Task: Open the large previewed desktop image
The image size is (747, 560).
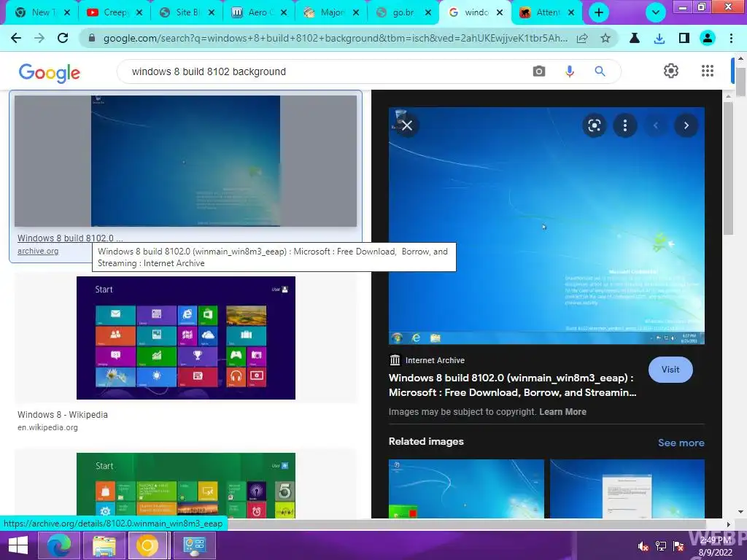Action: coord(546,226)
